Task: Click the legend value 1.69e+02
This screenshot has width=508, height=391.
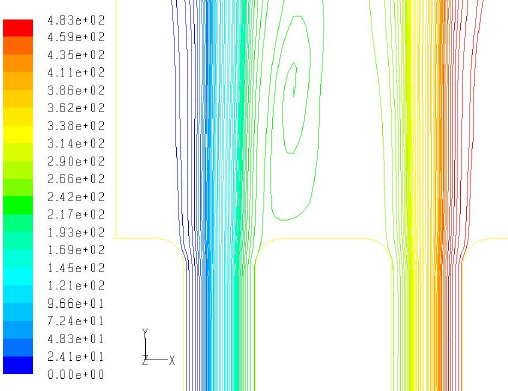Action: (x=76, y=250)
